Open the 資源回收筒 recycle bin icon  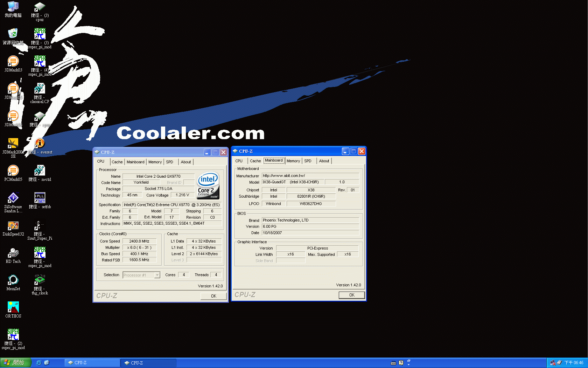pos(13,36)
